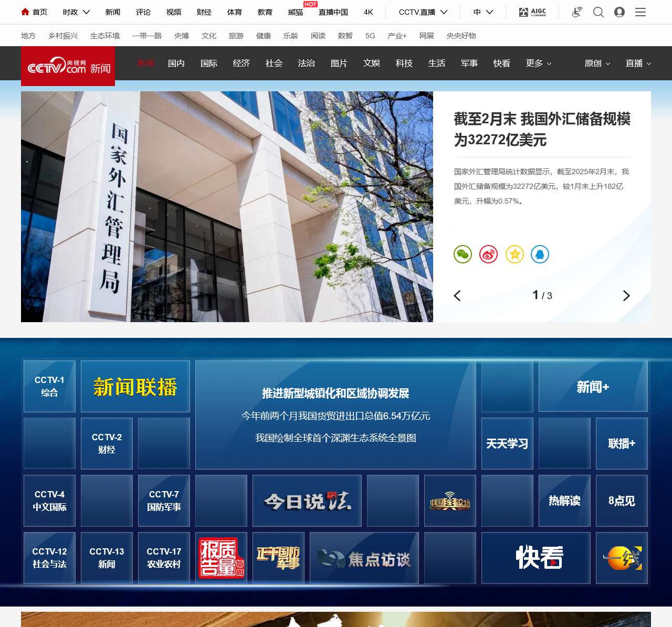672x627 pixels.
Task: Go to next carousel slide arrow
Action: [626, 296]
